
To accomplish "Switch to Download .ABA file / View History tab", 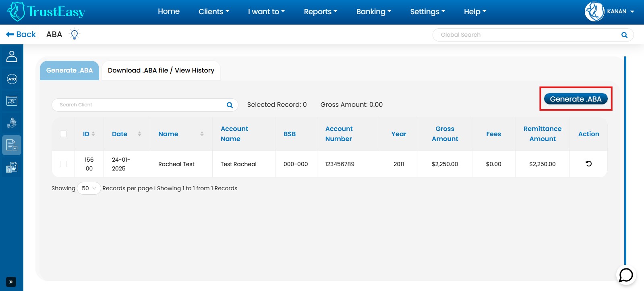I will tap(161, 71).
